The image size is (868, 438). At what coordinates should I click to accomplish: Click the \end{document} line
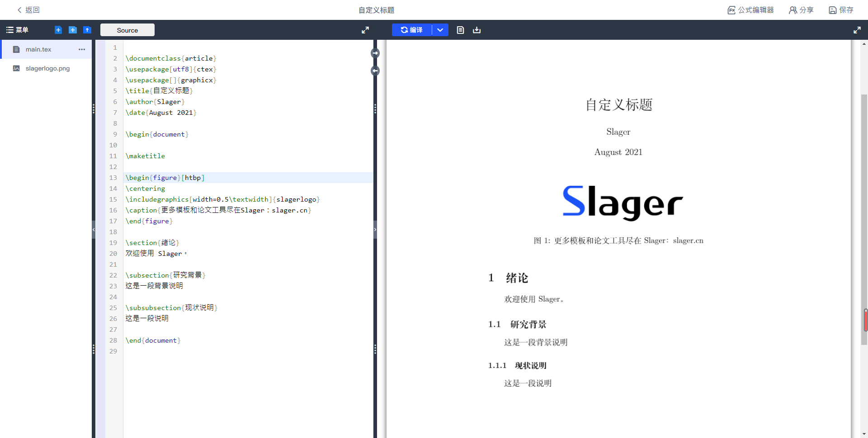[153, 340]
